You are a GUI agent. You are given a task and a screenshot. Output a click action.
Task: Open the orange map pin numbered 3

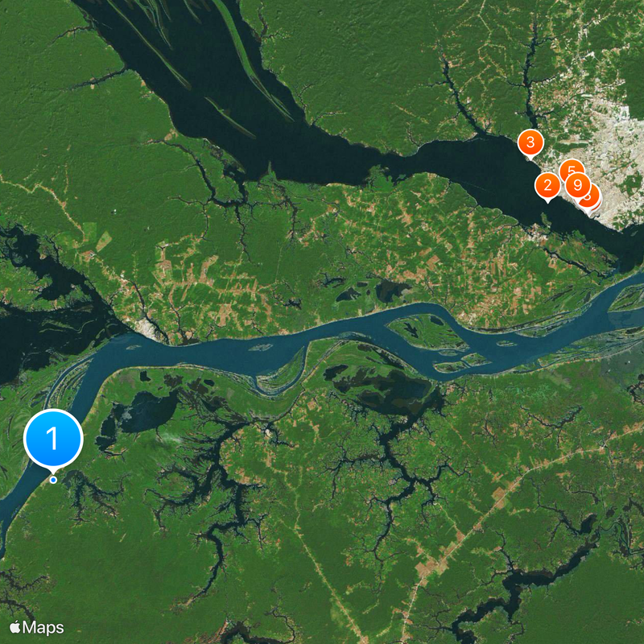coord(530,144)
